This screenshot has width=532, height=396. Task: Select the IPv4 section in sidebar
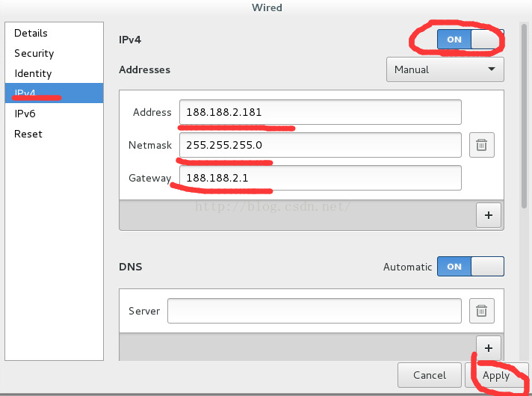[x=55, y=93]
